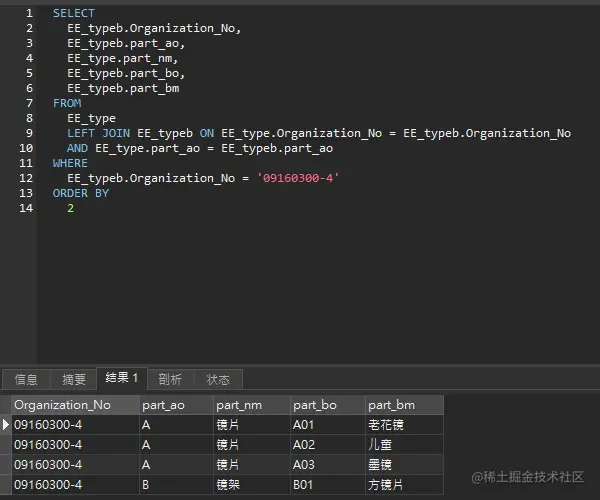Click the Organization_No column header

pos(75,405)
